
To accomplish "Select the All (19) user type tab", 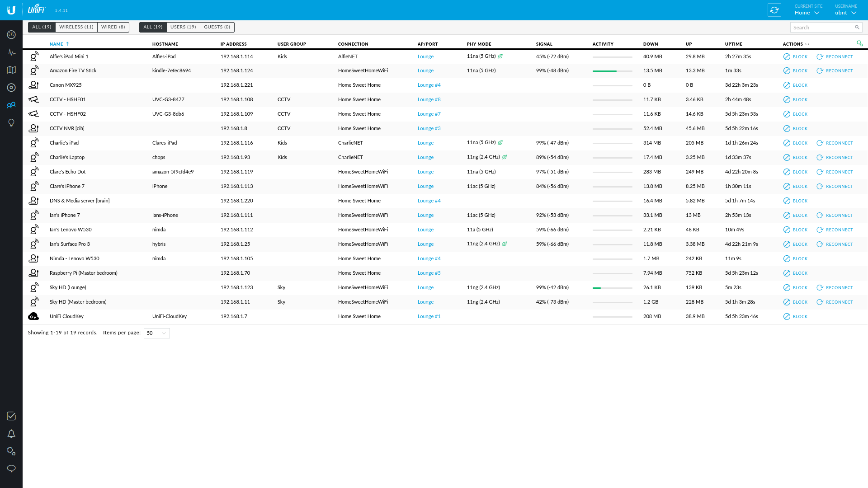I will (x=153, y=27).
